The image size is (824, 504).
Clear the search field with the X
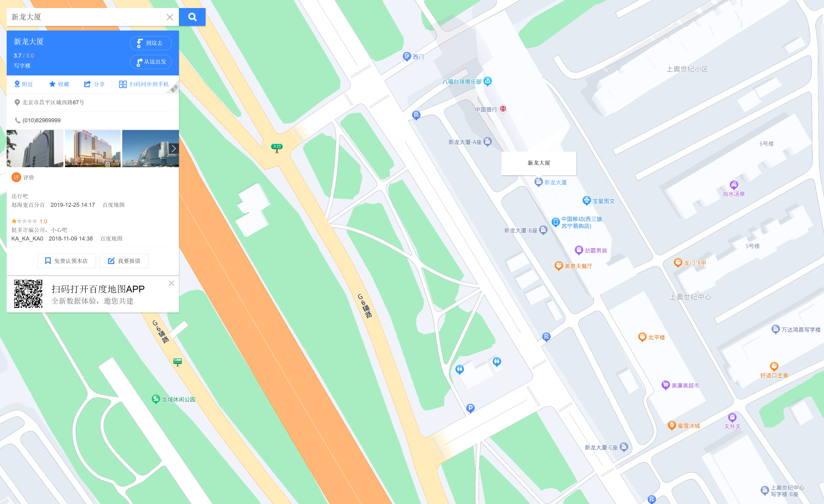pos(170,17)
